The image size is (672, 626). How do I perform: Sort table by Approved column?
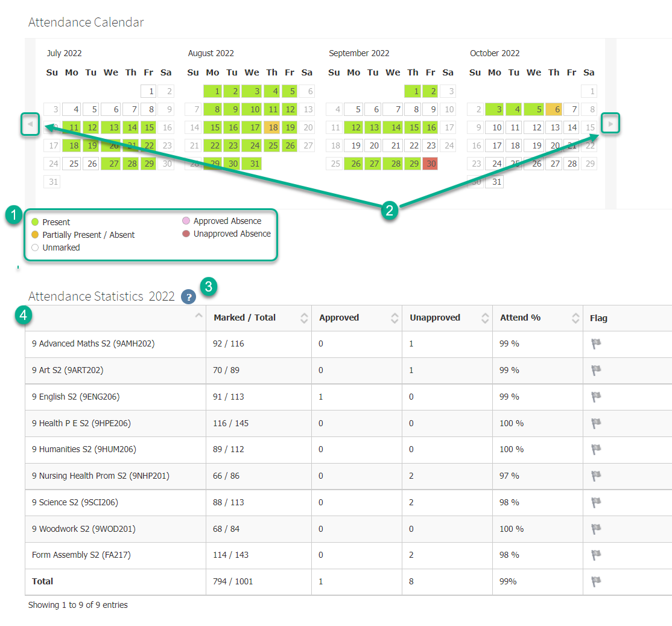click(x=395, y=318)
